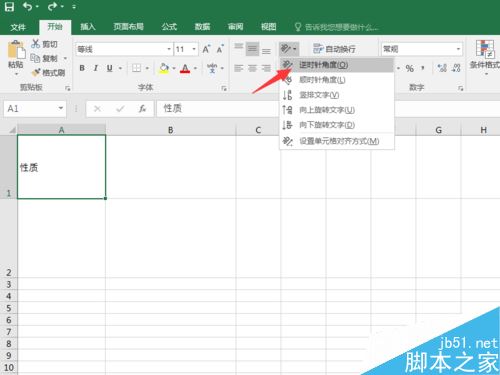
Task: Open the Number group dialog launcher
Action: [461, 88]
